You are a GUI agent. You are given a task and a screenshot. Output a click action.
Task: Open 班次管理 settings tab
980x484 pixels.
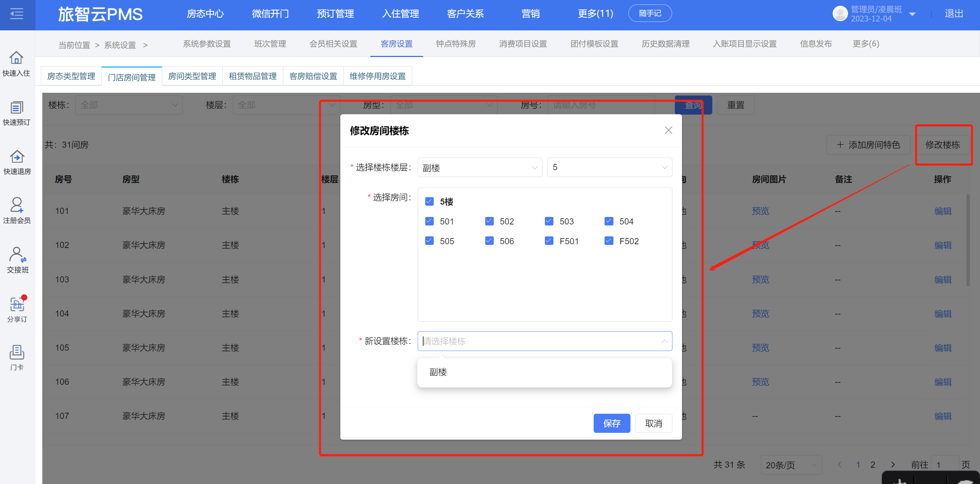tap(270, 44)
